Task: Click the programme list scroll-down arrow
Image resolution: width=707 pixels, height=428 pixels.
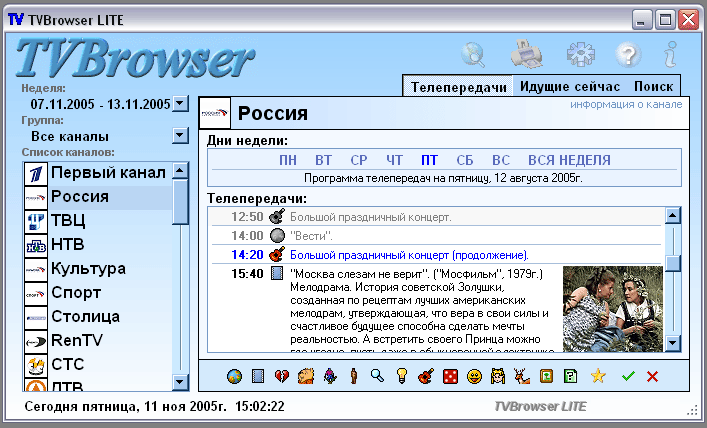Action: tap(673, 343)
